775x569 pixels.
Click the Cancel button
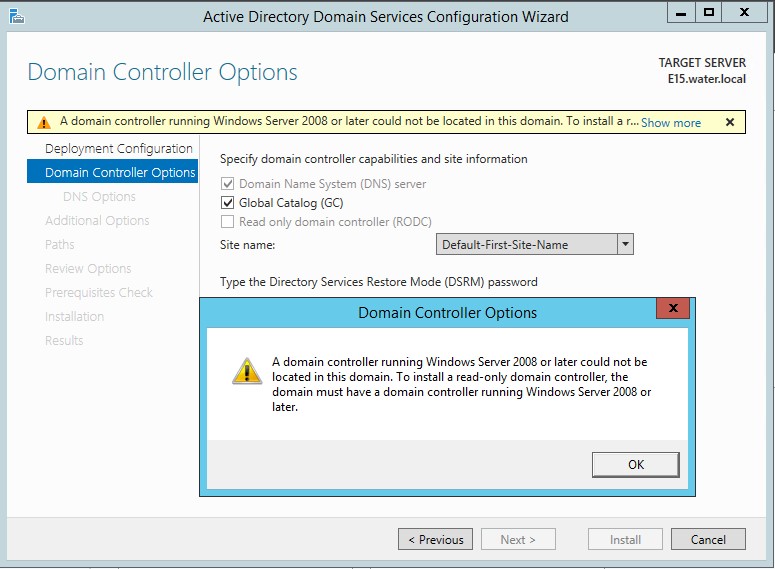pos(708,539)
